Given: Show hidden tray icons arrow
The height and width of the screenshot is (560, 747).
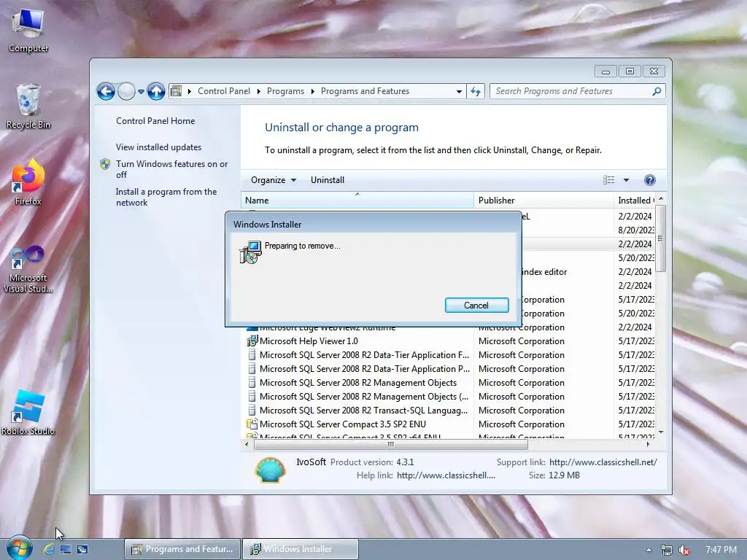Looking at the screenshot, I should tap(649, 550).
